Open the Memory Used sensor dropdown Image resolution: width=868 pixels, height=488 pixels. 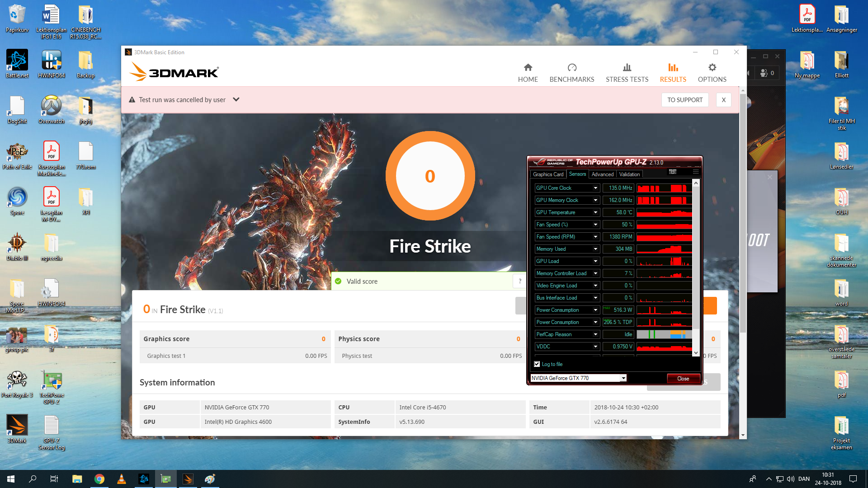coord(595,249)
